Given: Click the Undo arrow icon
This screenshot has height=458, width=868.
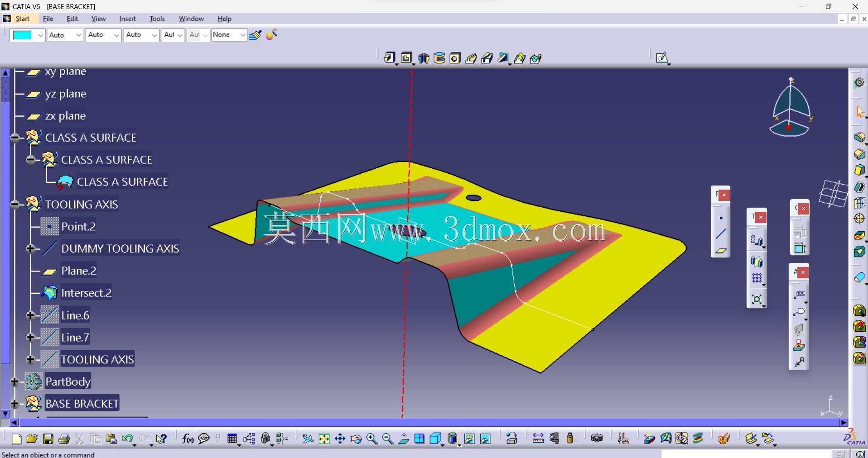Looking at the screenshot, I should click(127, 438).
